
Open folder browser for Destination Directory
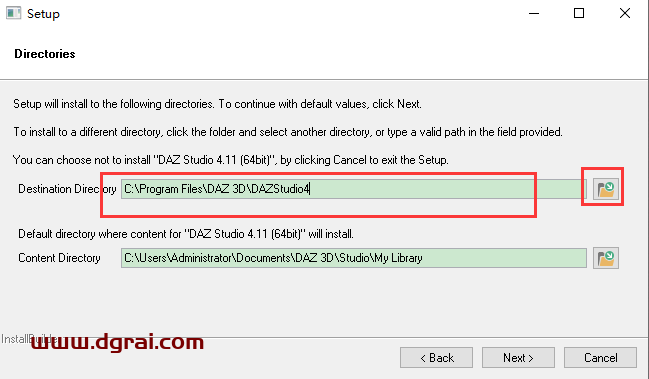[606, 189]
